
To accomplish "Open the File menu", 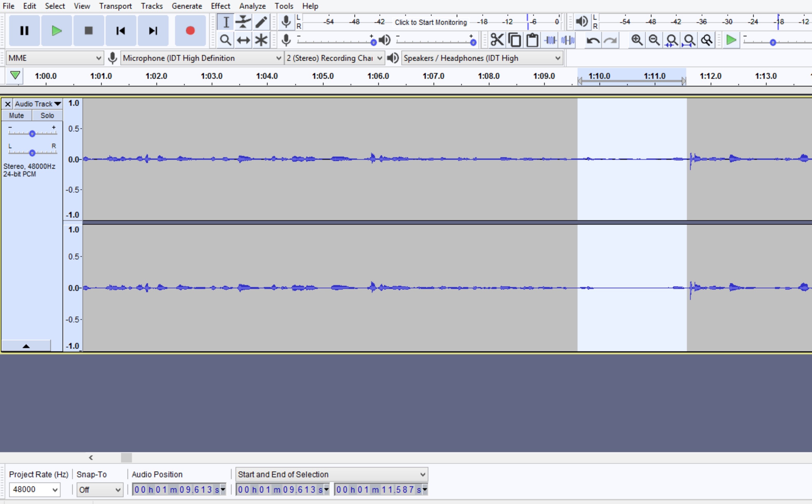I will pos(8,6).
